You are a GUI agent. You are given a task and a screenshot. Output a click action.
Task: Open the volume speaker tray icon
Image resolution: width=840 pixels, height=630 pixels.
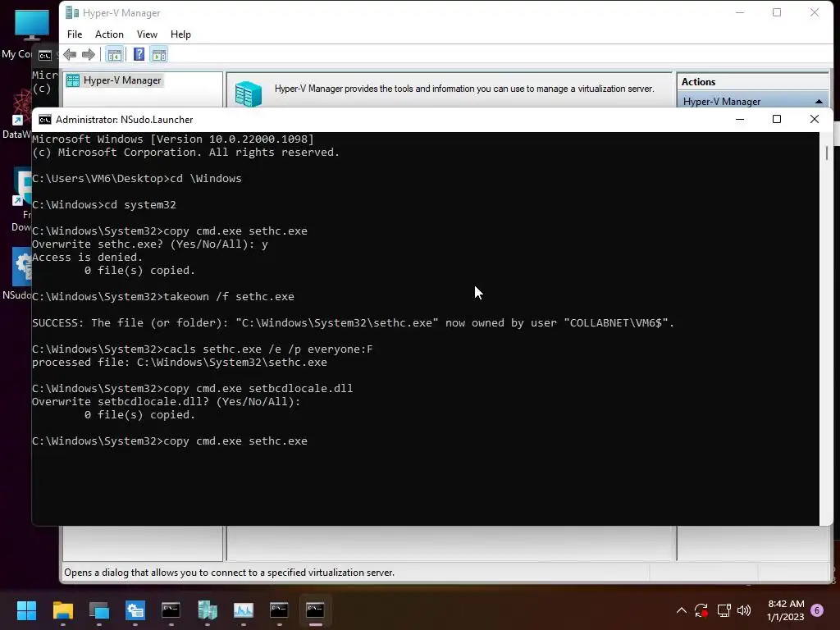click(744, 610)
